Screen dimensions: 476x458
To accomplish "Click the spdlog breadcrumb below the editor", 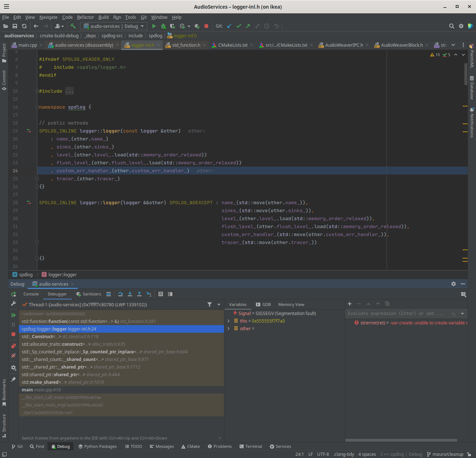I will (x=25, y=274).
